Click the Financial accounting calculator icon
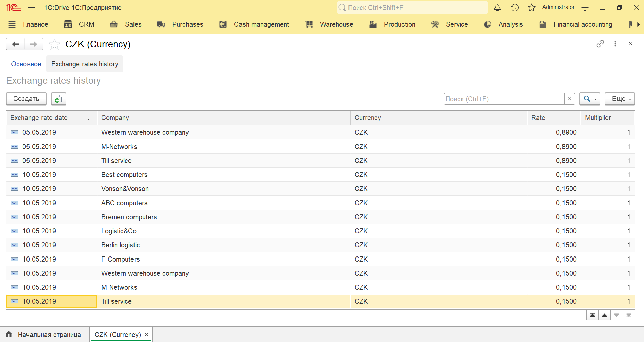The image size is (644, 342). (543, 24)
